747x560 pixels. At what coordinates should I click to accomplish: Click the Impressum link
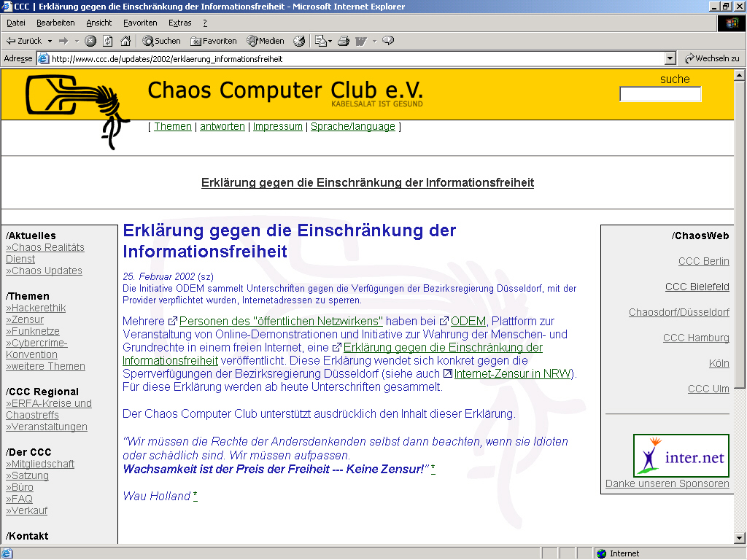click(277, 126)
